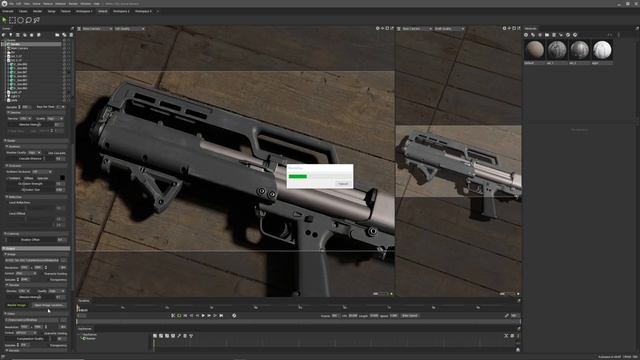
Task: Click the Render Image button
Action: [x=16, y=305]
